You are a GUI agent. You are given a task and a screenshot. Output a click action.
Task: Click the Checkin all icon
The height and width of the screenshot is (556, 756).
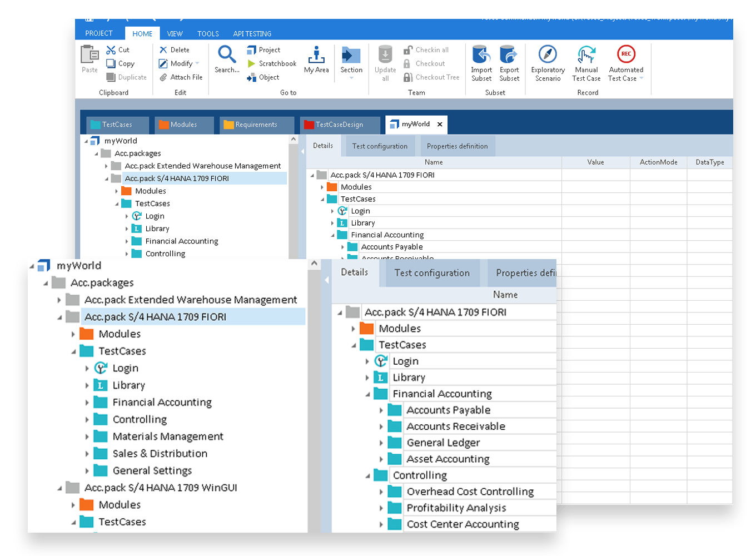click(x=408, y=50)
